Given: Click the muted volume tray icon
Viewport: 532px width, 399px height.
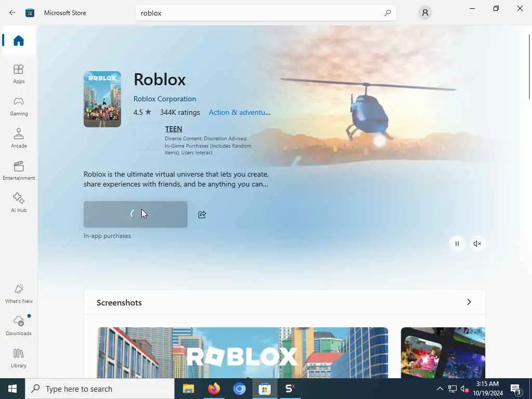Looking at the screenshot, I should click(x=464, y=389).
